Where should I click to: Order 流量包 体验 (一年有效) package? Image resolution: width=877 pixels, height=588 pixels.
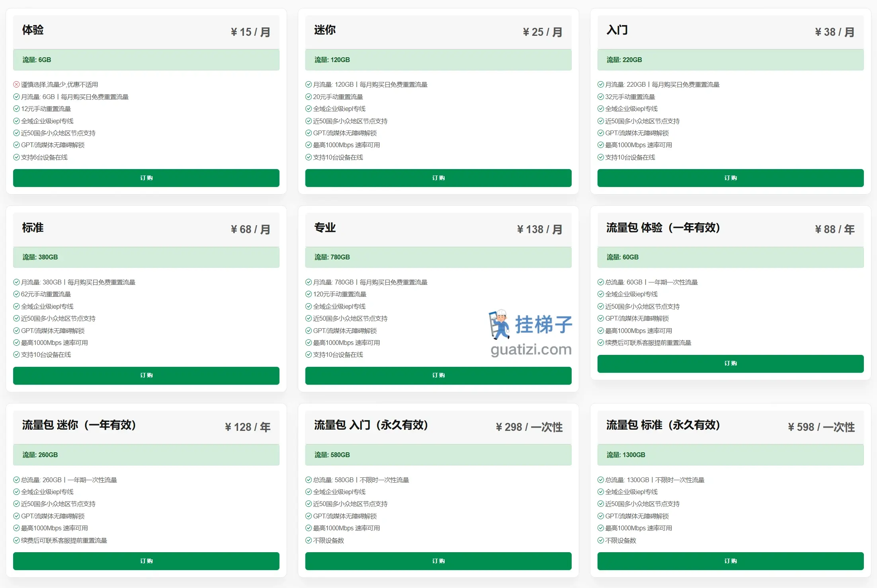click(730, 363)
